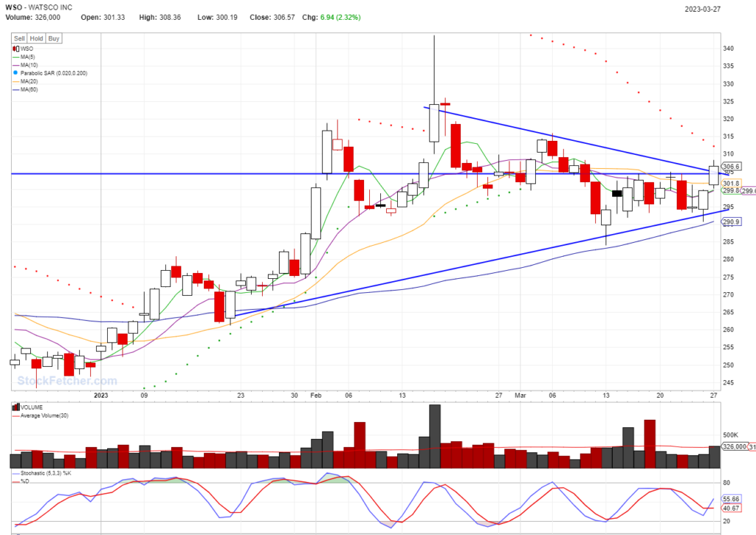
Task: Click the 340 price axis label
Action: click(729, 49)
